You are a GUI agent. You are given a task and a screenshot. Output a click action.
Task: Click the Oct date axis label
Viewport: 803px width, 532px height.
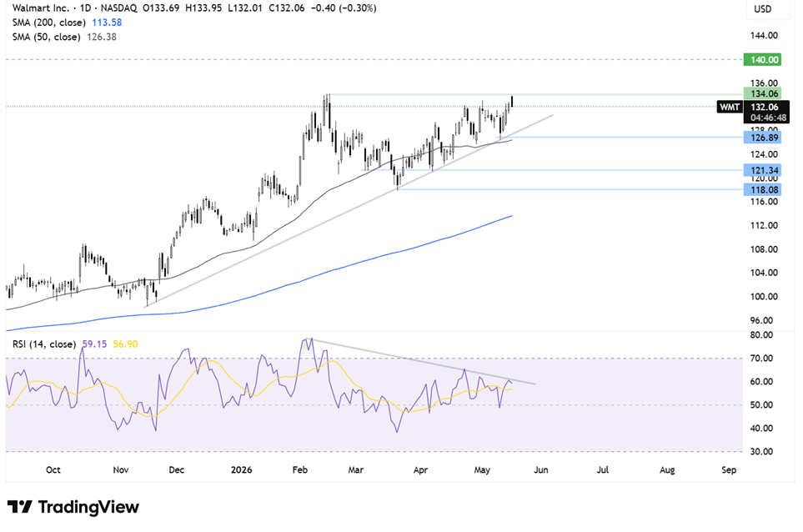pyautogui.click(x=53, y=469)
